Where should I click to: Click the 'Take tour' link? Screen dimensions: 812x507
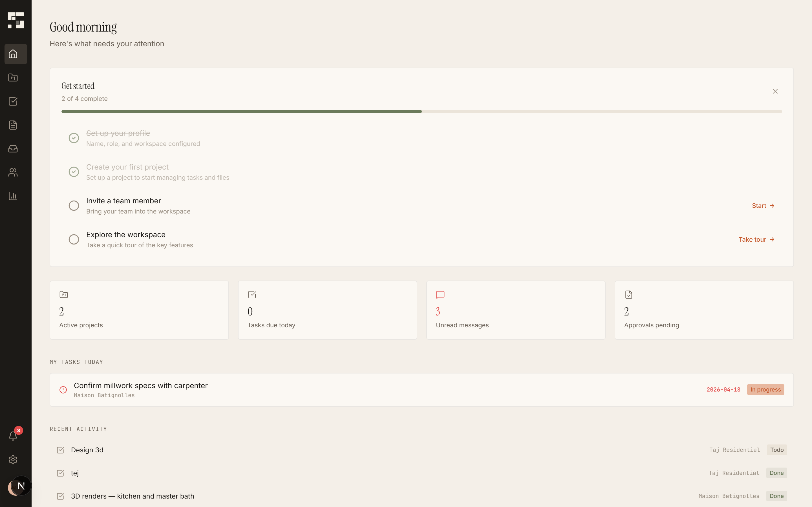click(756, 239)
